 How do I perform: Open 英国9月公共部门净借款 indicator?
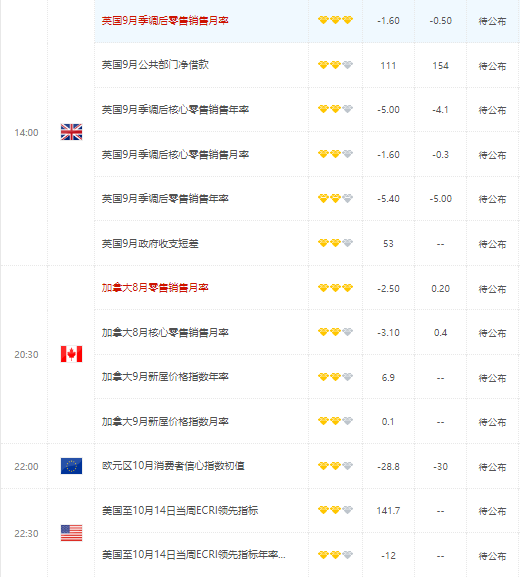pyautogui.click(x=155, y=65)
